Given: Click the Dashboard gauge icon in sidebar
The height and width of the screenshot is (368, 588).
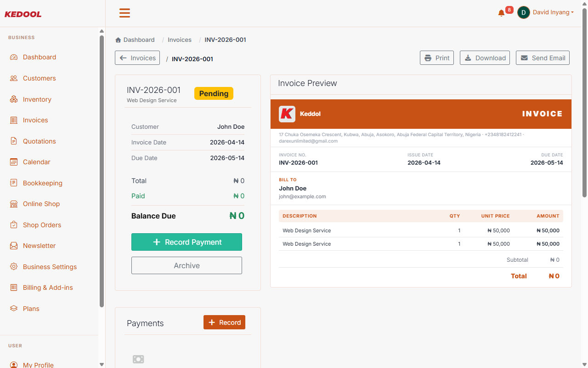Looking at the screenshot, I should coord(14,57).
